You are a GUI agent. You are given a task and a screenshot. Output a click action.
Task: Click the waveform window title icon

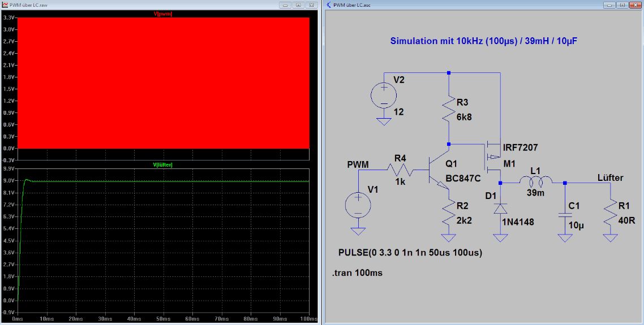click(x=5, y=5)
